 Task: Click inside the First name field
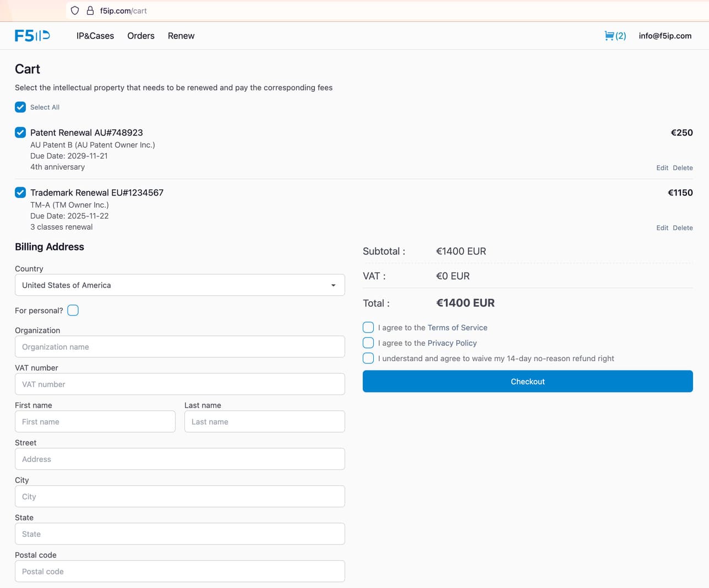tap(95, 421)
